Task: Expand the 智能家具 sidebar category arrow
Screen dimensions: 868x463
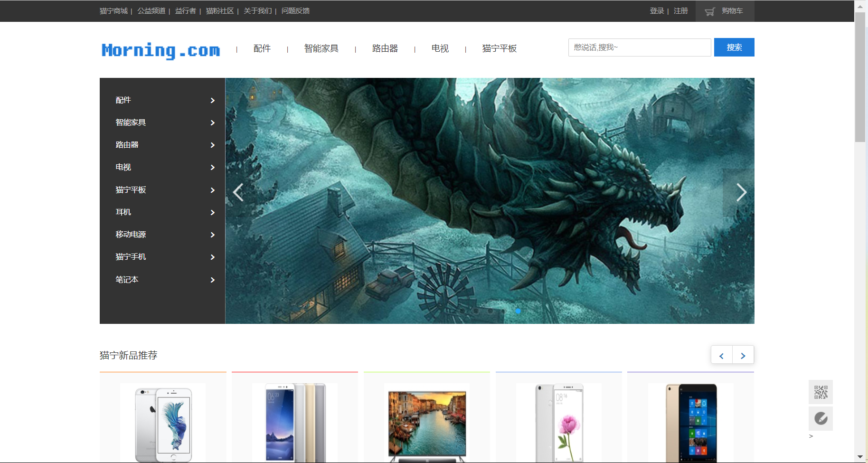Action: coord(213,123)
